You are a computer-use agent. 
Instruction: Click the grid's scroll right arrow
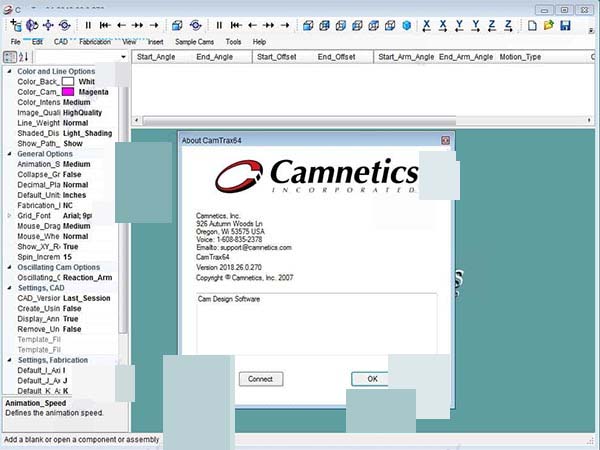589,121
